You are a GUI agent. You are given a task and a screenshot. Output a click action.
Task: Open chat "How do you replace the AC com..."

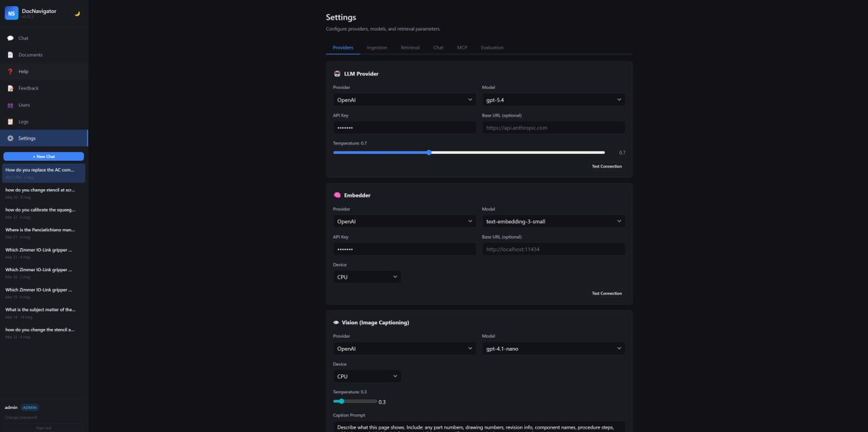tap(43, 173)
